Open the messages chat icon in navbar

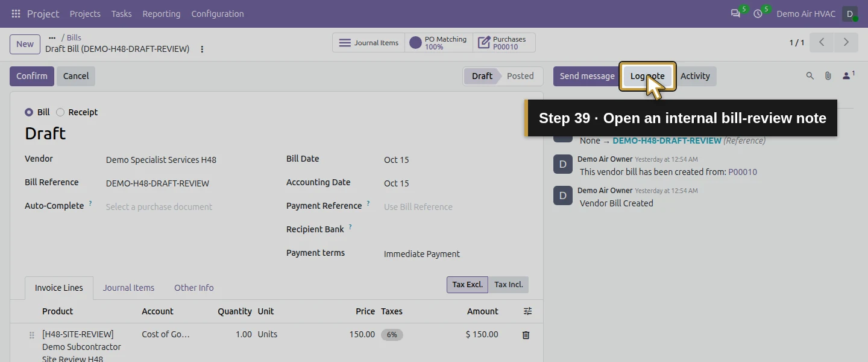pyautogui.click(x=735, y=13)
